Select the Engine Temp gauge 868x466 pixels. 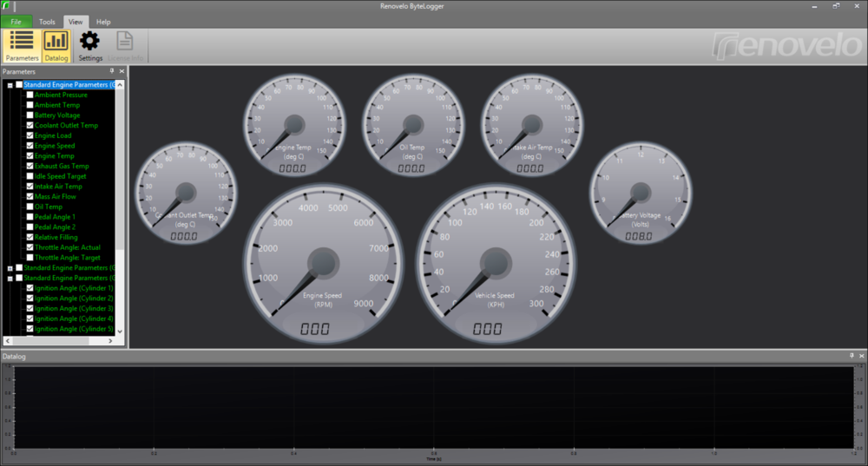(x=294, y=125)
